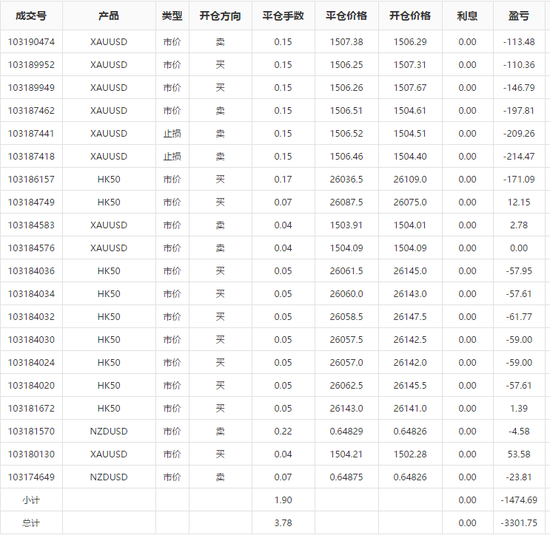Click lots value 0.17
Viewport: 550px width, 535px height.
283,179
